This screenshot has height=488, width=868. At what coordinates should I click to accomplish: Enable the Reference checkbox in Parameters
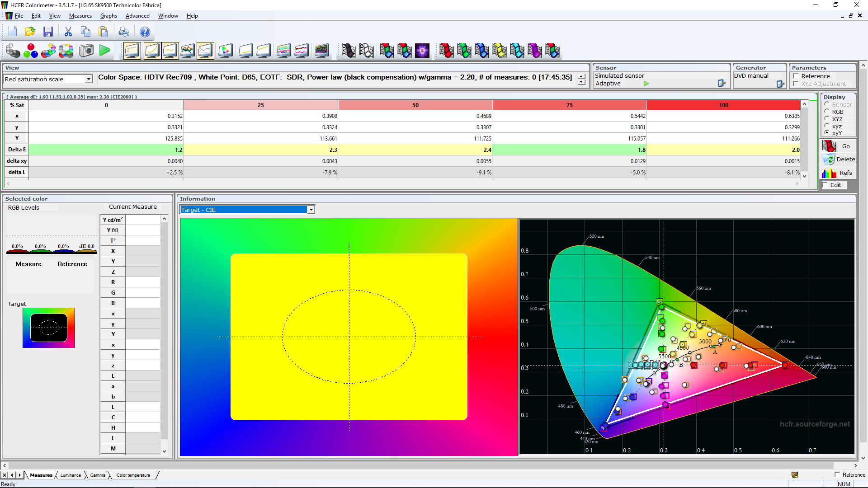(x=796, y=76)
